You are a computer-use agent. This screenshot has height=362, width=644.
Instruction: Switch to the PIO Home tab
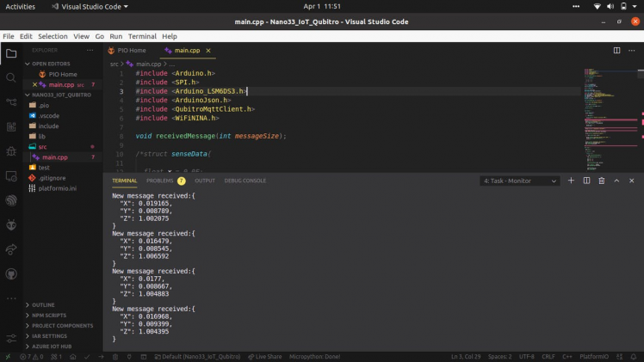click(131, 51)
